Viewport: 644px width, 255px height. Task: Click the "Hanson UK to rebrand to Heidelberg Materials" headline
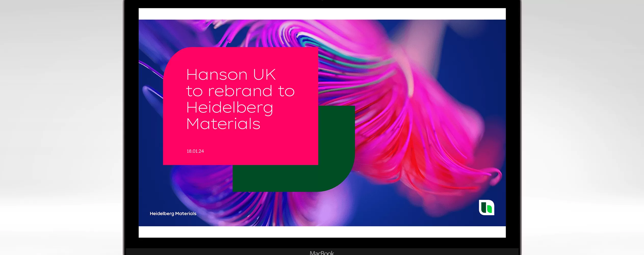tap(240, 99)
